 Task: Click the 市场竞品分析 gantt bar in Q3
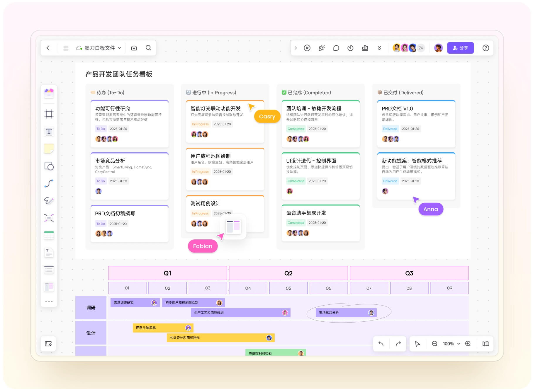pyautogui.click(x=346, y=313)
